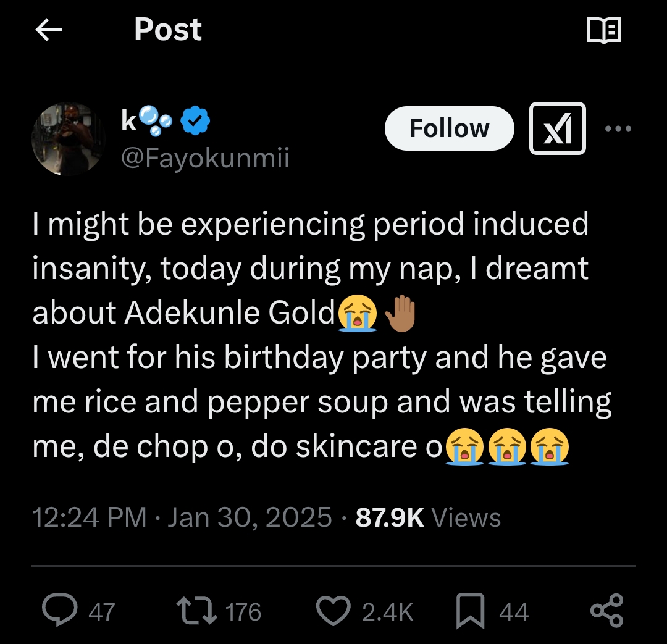Follow the @Fayokunmii account
This screenshot has height=644, width=667.
click(x=449, y=128)
